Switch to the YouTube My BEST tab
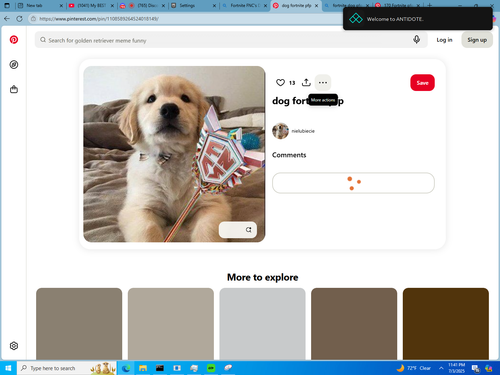This screenshot has width=500, height=375. point(91,6)
